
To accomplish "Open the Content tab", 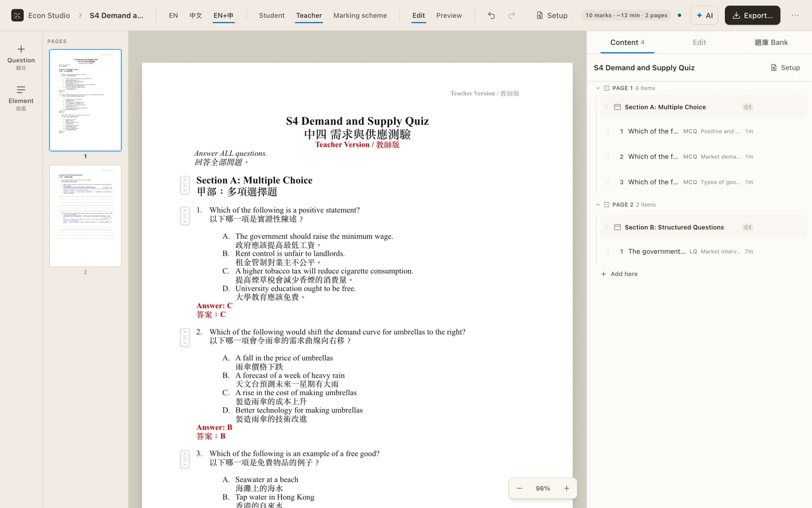I will [x=627, y=42].
